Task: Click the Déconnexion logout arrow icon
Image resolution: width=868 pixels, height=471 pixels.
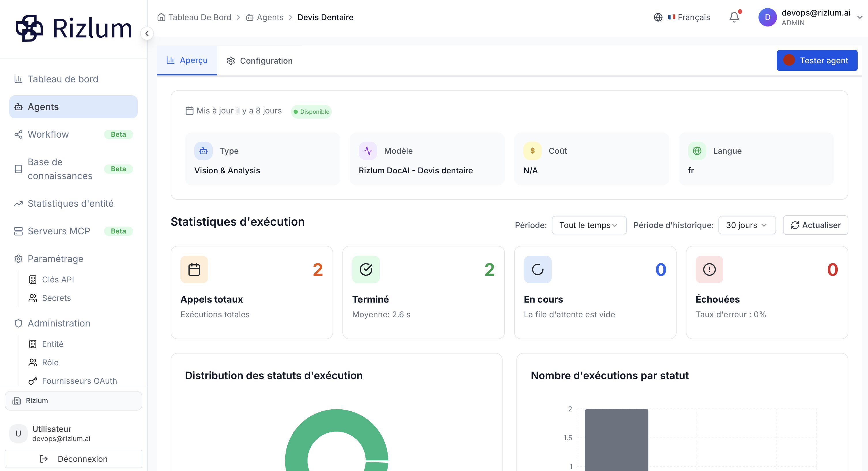Action: tap(44, 459)
